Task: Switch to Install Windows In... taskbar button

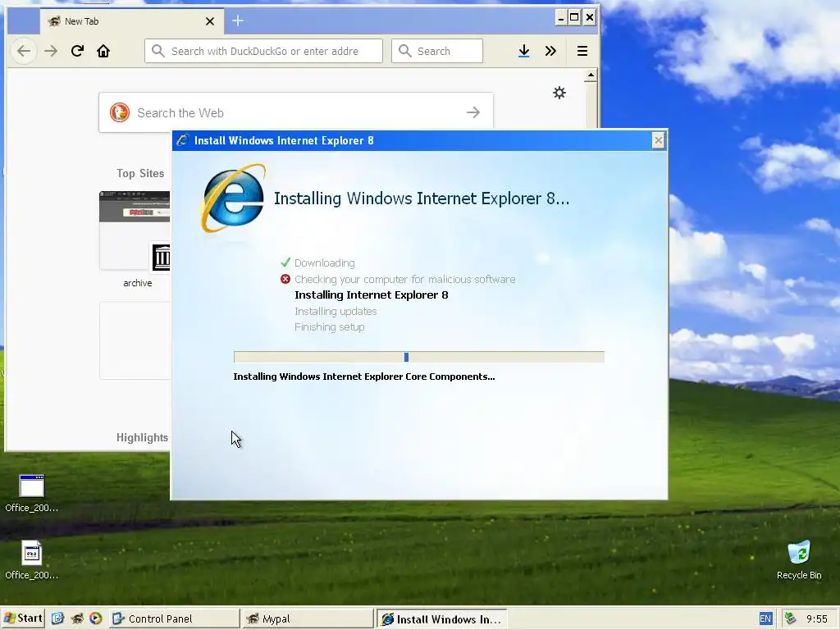Action: (x=441, y=619)
